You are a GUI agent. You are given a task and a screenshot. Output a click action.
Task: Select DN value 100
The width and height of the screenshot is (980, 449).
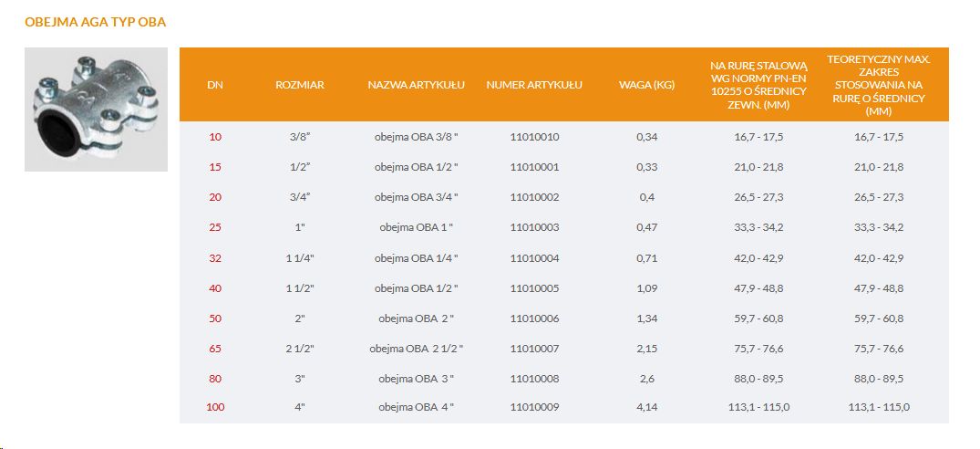click(x=215, y=407)
